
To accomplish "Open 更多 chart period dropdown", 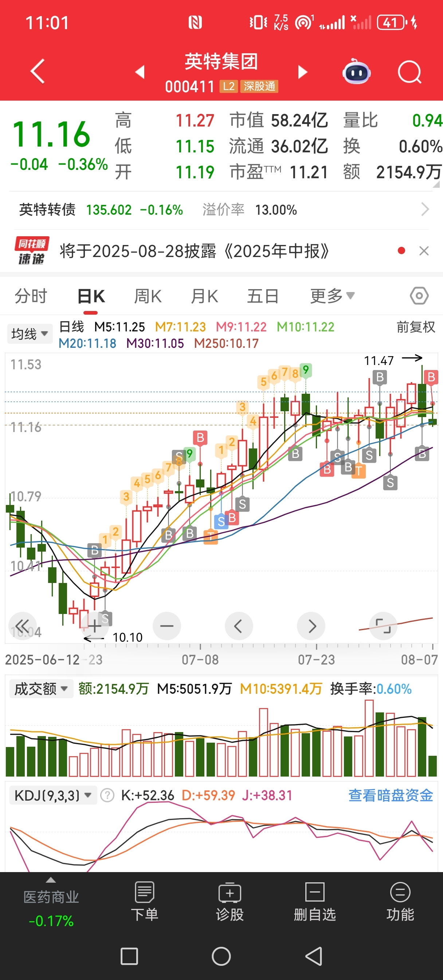I will [332, 296].
